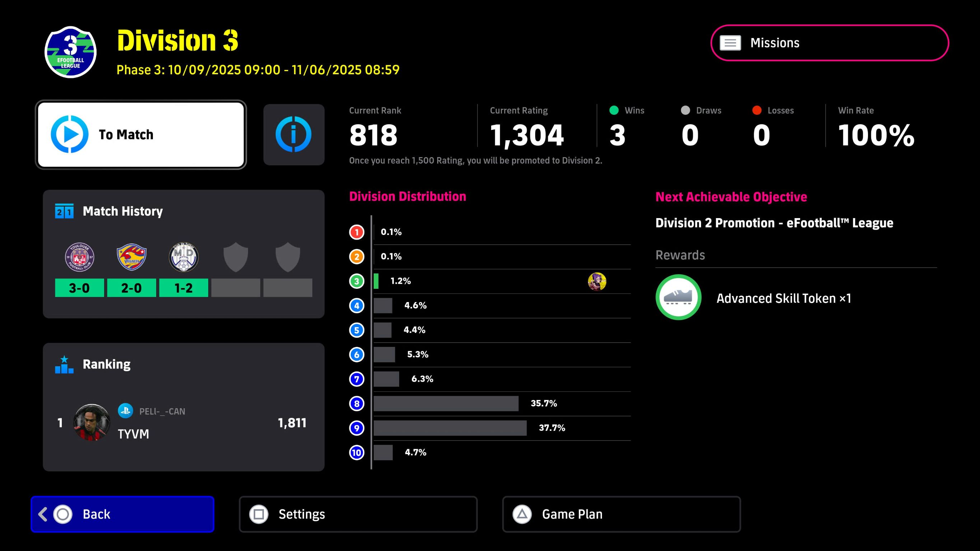Click the 3-0 match result tile

tap(79, 288)
